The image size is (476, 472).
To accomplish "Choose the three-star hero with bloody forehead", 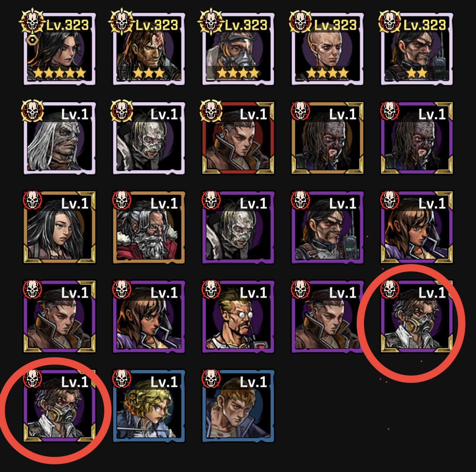I will pos(149,49).
